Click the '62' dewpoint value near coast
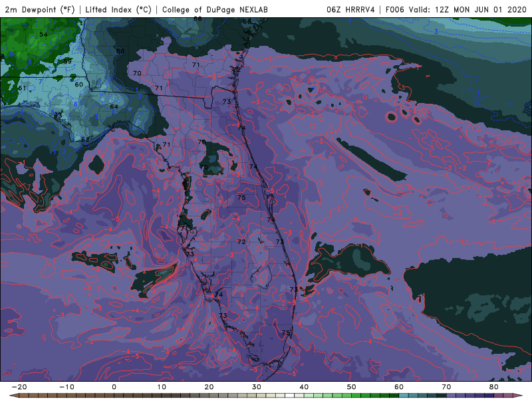 tap(85, 140)
